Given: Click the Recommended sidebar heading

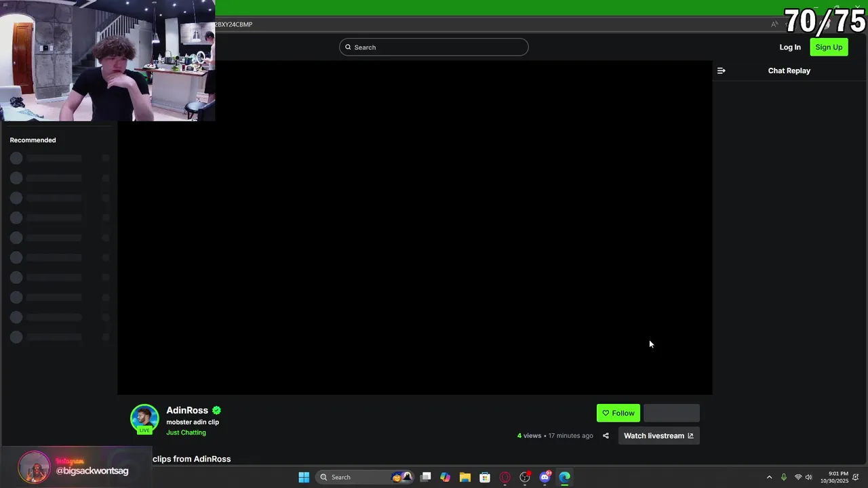Looking at the screenshot, I should (33, 140).
